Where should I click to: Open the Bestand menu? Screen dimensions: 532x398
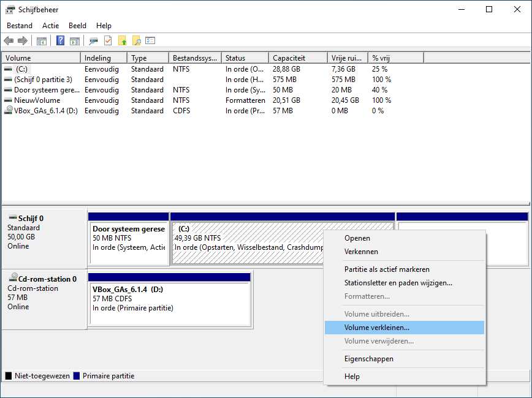pyautogui.click(x=18, y=26)
